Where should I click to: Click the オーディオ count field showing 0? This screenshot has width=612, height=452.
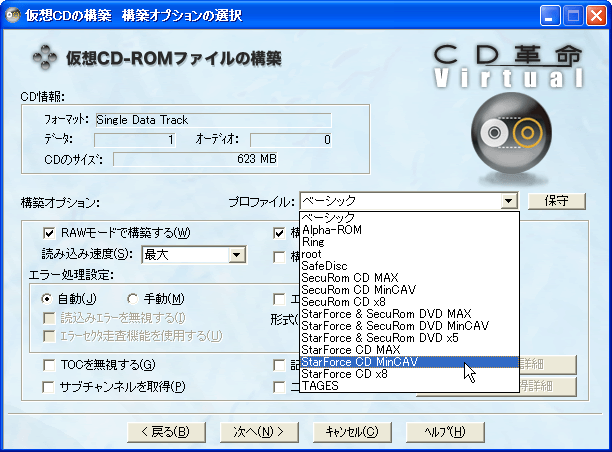[291, 140]
